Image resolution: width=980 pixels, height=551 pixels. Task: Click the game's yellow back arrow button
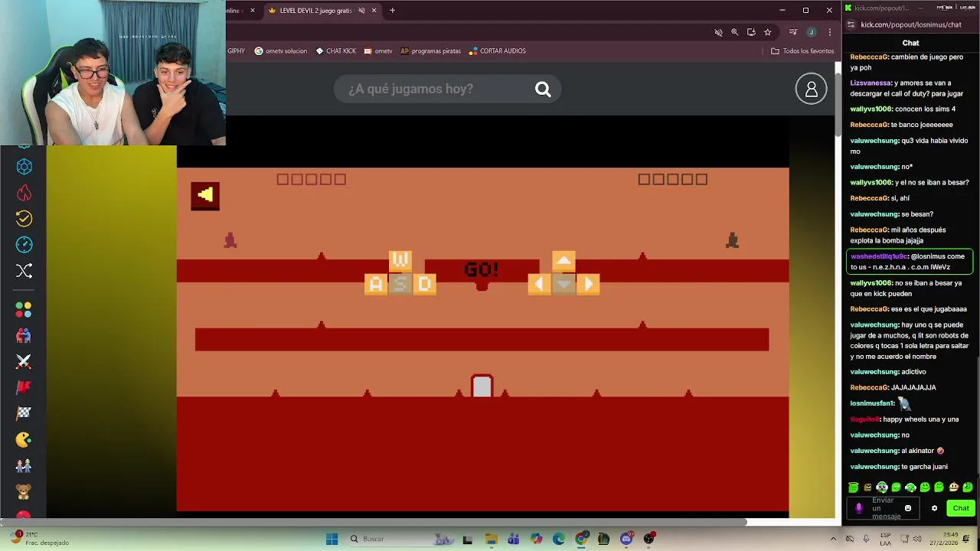tap(205, 195)
